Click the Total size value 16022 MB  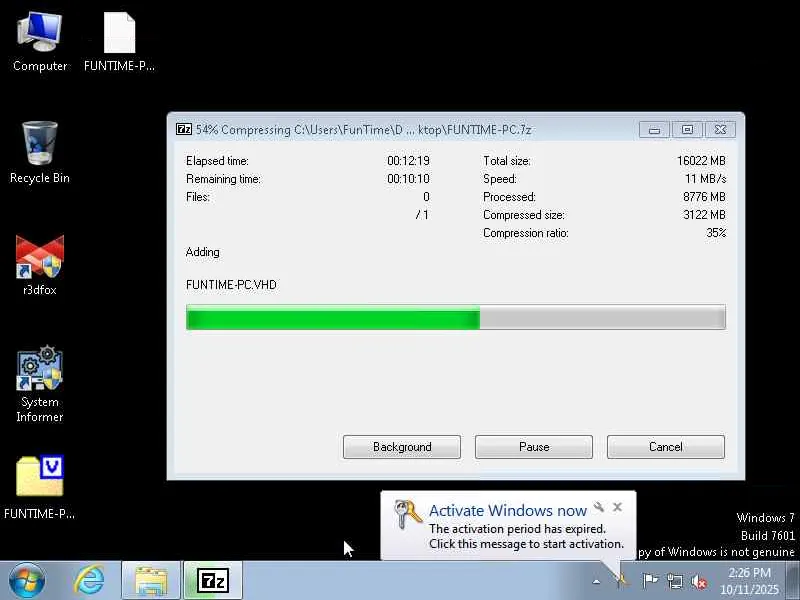(701, 161)
